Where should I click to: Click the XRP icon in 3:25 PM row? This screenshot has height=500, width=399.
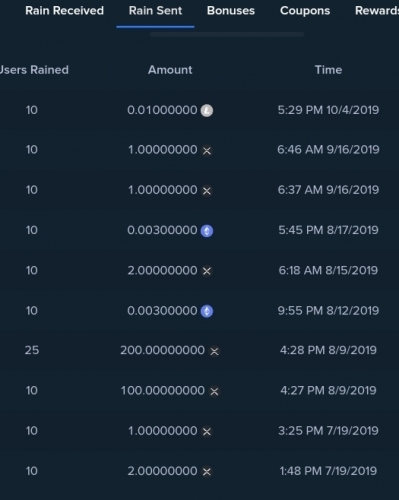coord(207,432)
